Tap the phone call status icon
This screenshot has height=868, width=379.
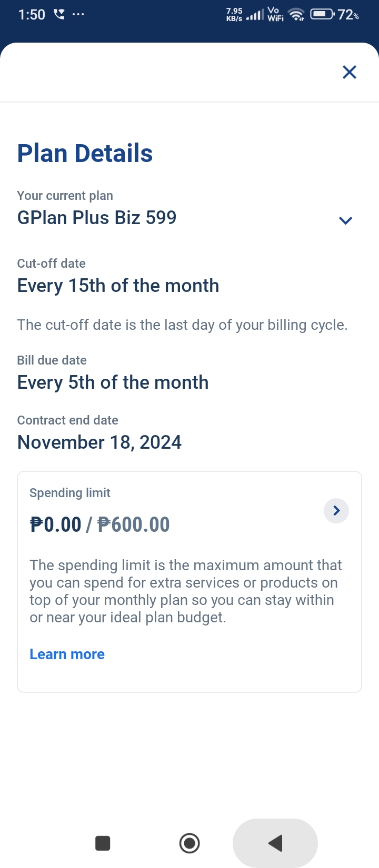point(59,14)
